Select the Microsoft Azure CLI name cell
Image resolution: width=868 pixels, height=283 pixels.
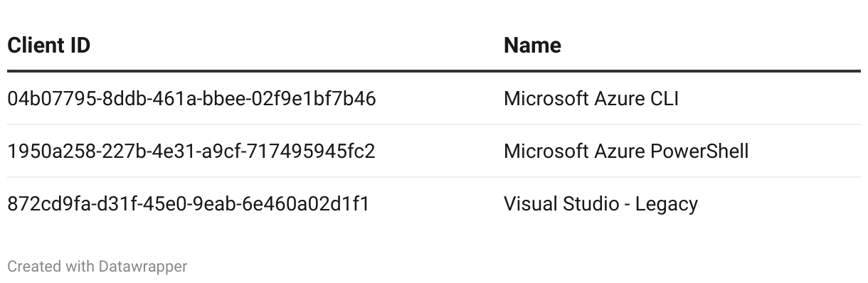pyautogui.click(x=591, y=98)
